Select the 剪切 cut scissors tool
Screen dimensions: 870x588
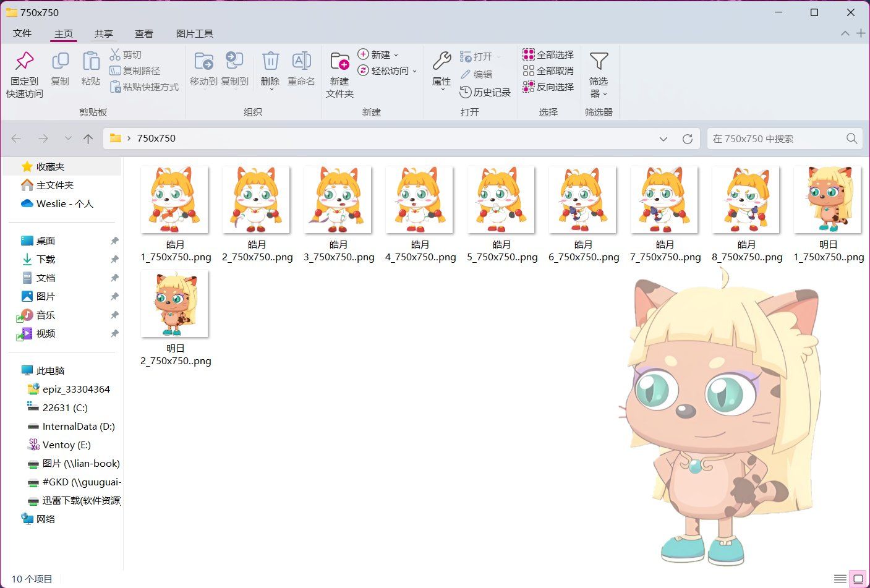tap(126, 54)
